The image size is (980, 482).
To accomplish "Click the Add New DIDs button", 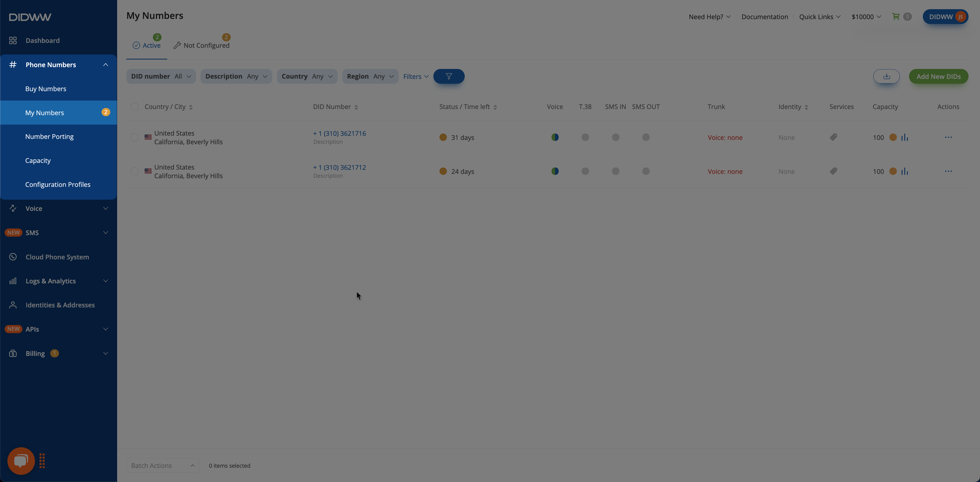I will (938, 77).
